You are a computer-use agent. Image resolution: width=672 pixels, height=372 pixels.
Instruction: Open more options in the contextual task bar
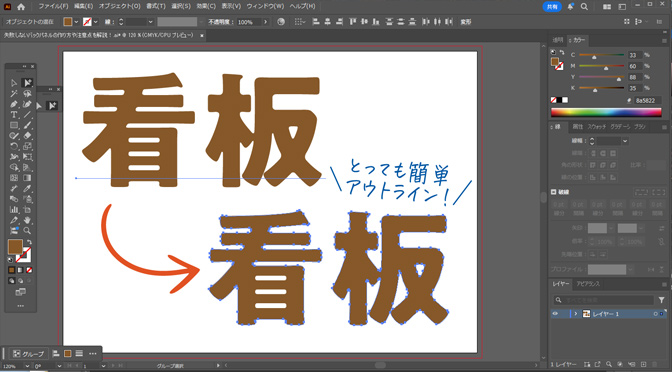(93, 354)
